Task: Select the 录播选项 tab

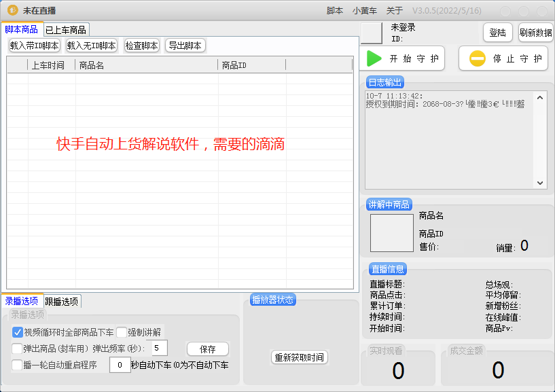Action: coord(22,301)
